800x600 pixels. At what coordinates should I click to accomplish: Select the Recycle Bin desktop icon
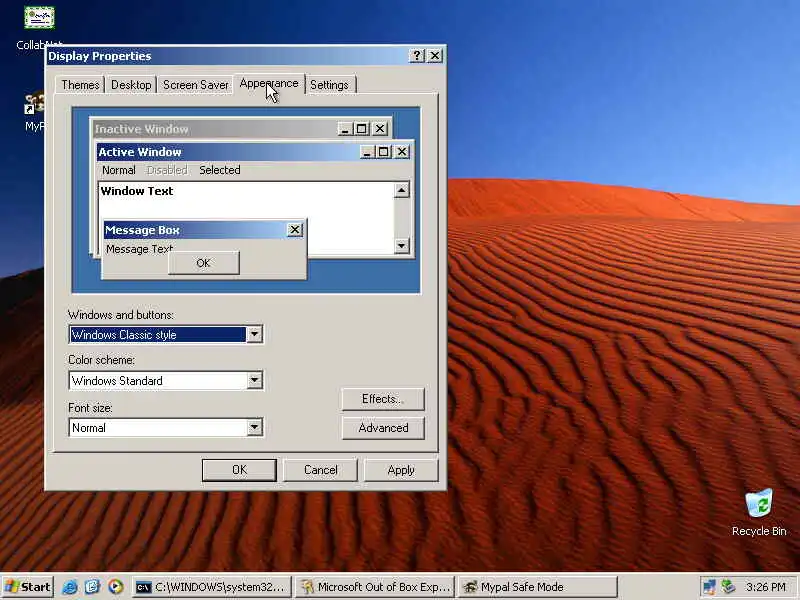click(759, 513)
